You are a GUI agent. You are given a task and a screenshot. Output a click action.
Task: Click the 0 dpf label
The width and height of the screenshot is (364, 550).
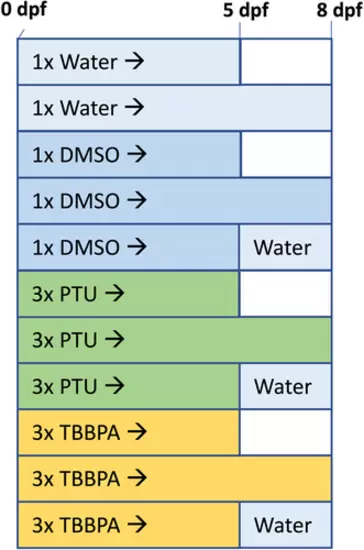point(23,9)
